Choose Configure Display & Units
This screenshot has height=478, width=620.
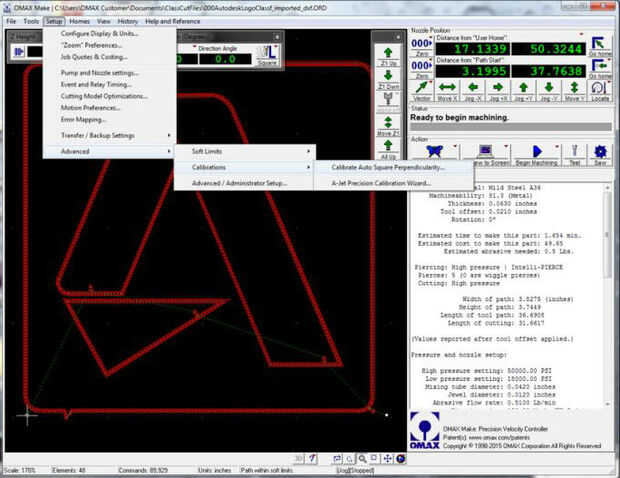[x=109, y=34]
